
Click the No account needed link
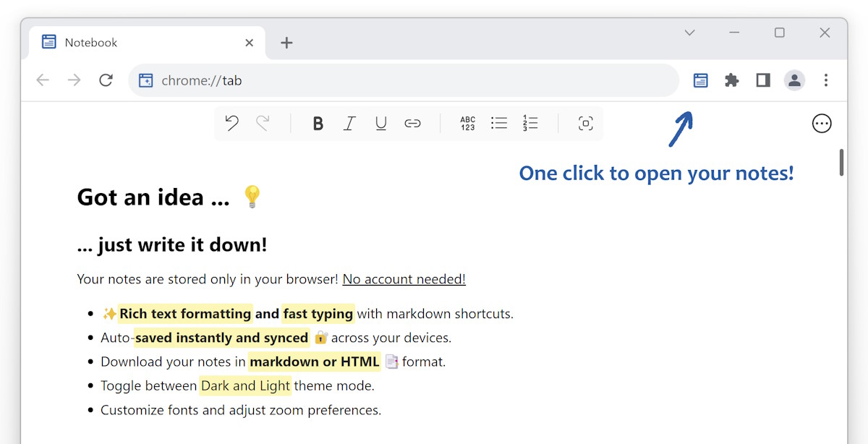tap(404, 278)
